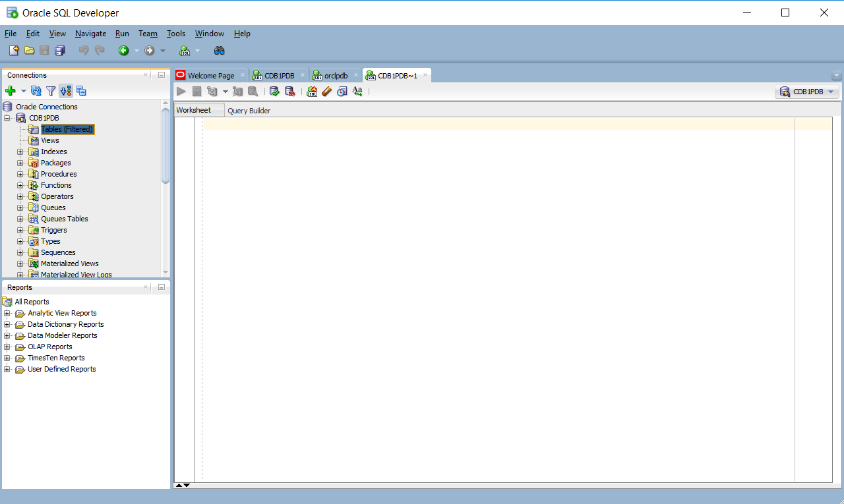Open the File menu
The height and width of the screenshot is (504, 844).
(x=11, y=34)
